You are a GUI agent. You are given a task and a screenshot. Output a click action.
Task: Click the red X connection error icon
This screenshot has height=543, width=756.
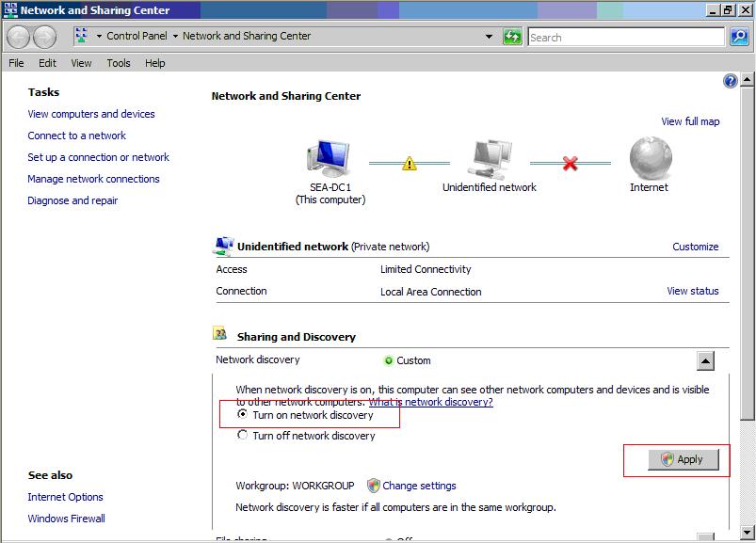tap(570, 163)
